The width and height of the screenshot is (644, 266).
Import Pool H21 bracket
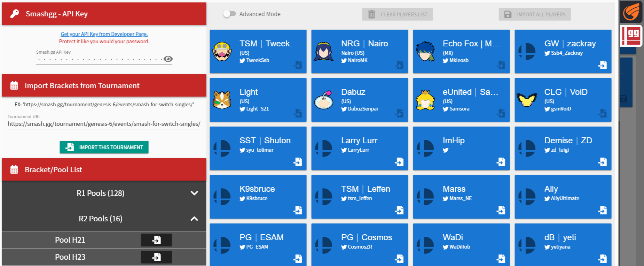pyautogui.click(x=156, y=240)
